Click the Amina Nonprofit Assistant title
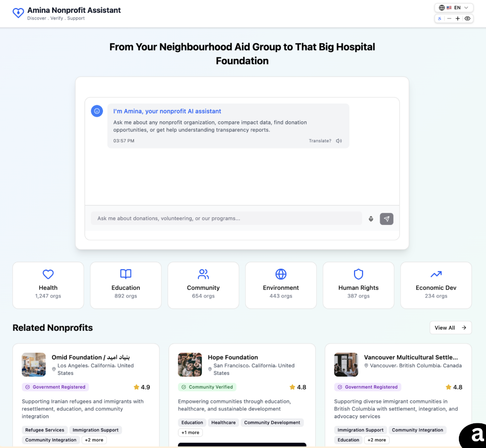This screenshot has height=448, width=486. point(74,10)
